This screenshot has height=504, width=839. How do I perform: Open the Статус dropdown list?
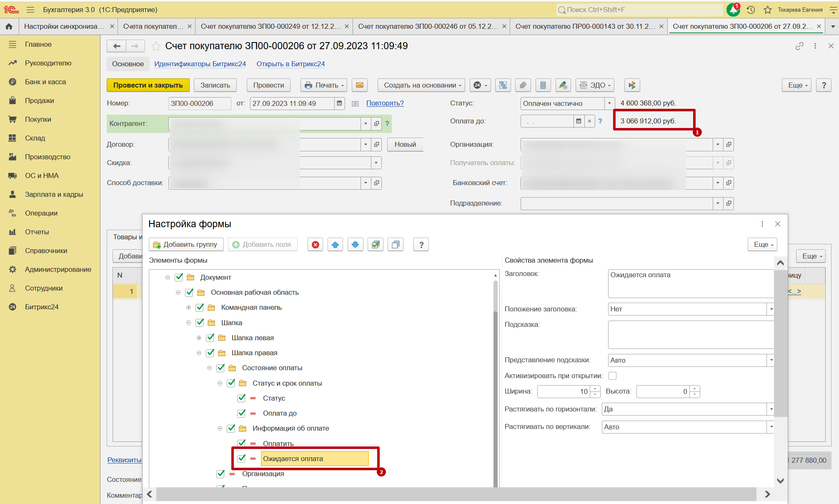click(x=609, y=103)
